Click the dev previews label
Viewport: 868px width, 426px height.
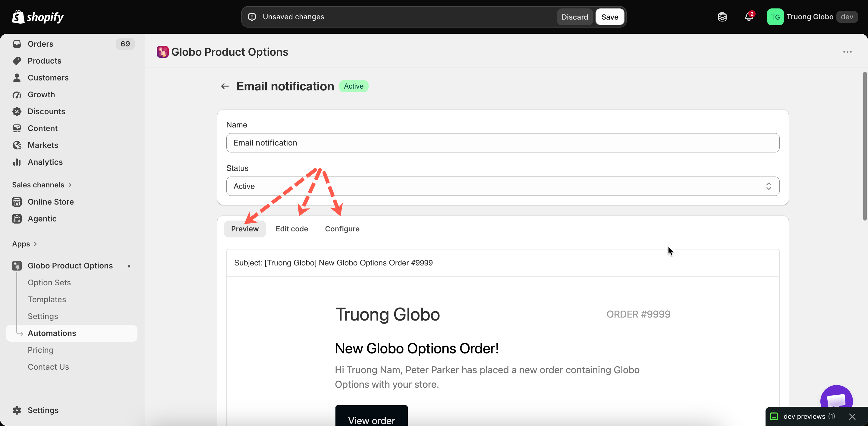[x=809, y=417]
